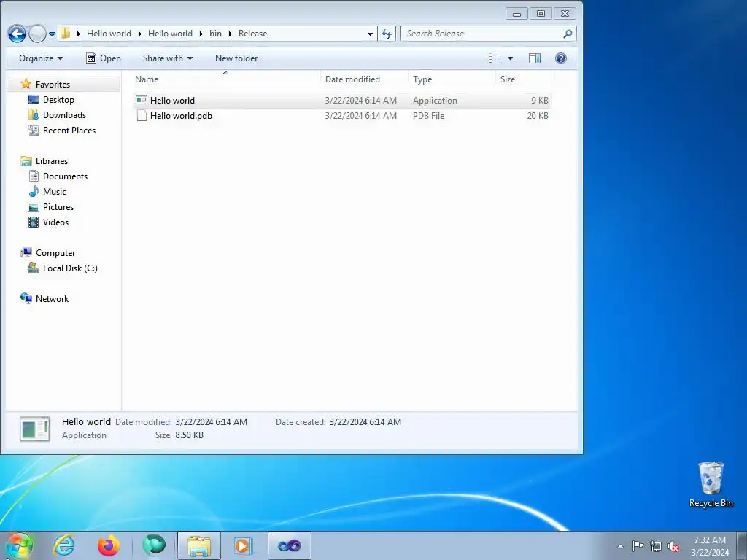Launch Internet Explorer from the taskbar
Image resolution: width=747 pixels, height=560 pixels.
point(64,545)
